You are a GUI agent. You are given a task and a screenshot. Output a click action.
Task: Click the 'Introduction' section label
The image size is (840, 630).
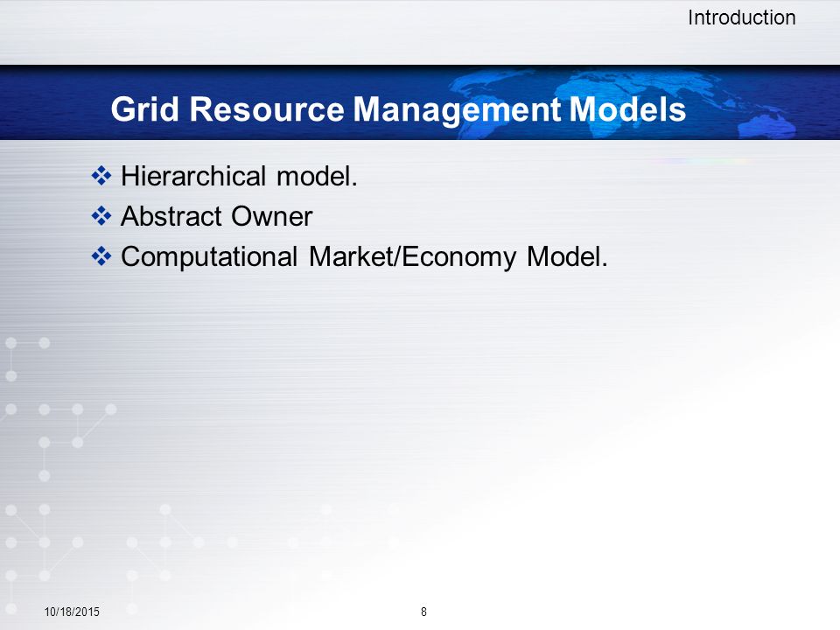point(741,17)
